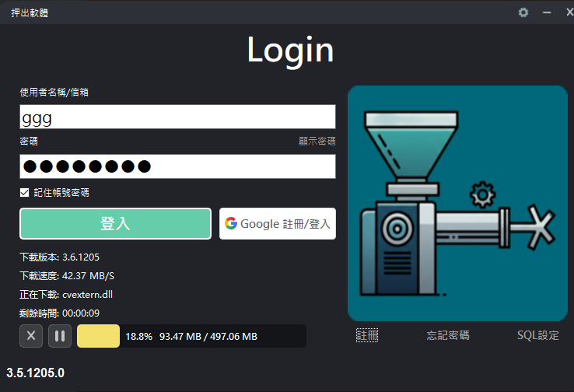
Task: Open settings via the gear icon
Action: [523, 12]
